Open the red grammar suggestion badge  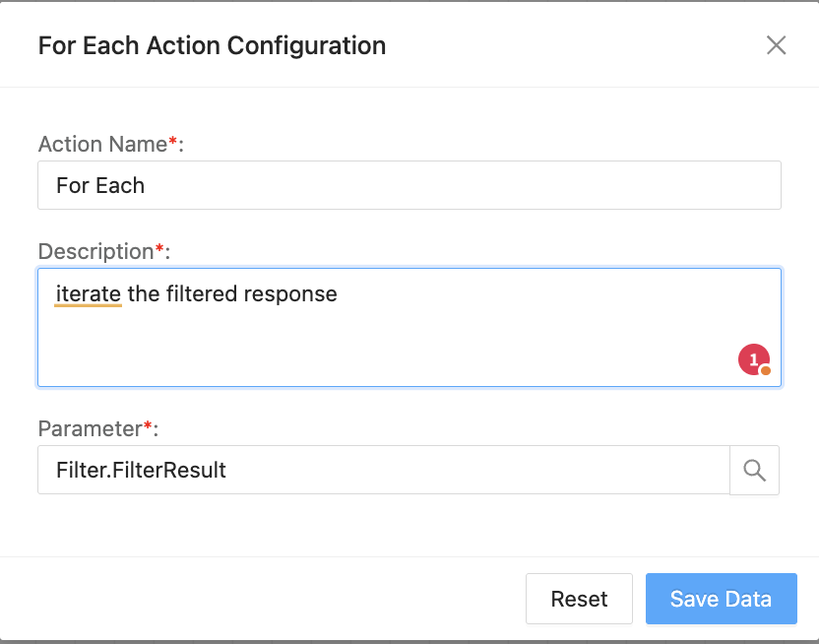coord(754,361)
